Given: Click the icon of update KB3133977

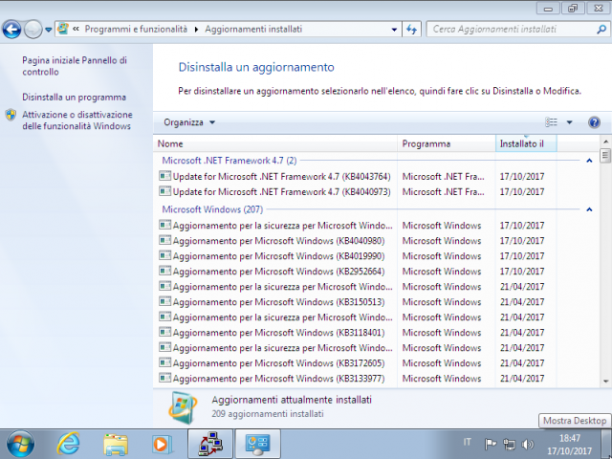Looking at the screenshot, I should click(x=165, y=378).
